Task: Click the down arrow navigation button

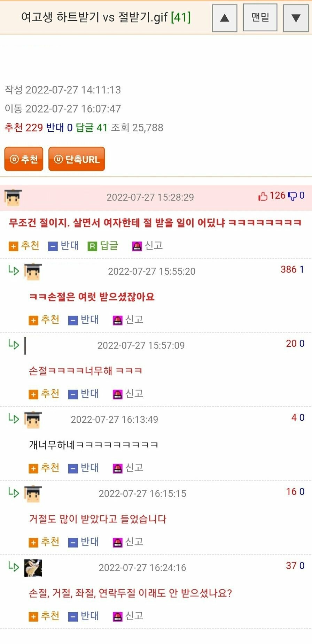Action: (x=296, y=18)
